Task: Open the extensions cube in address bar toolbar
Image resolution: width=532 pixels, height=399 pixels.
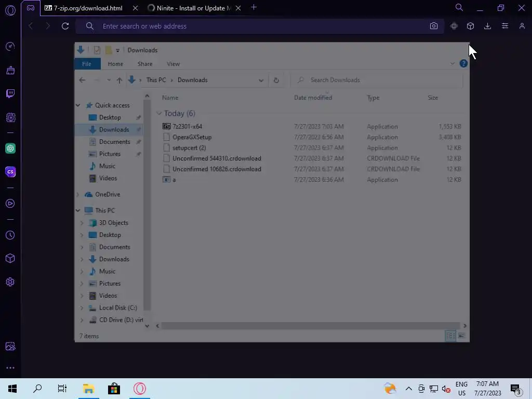Action: 470,26
